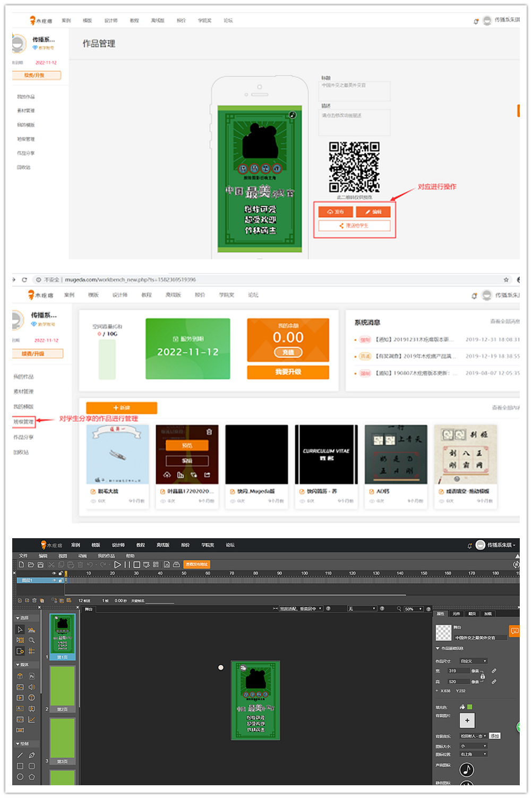Click the music note 声音图标 icon

tap(467, 769)
